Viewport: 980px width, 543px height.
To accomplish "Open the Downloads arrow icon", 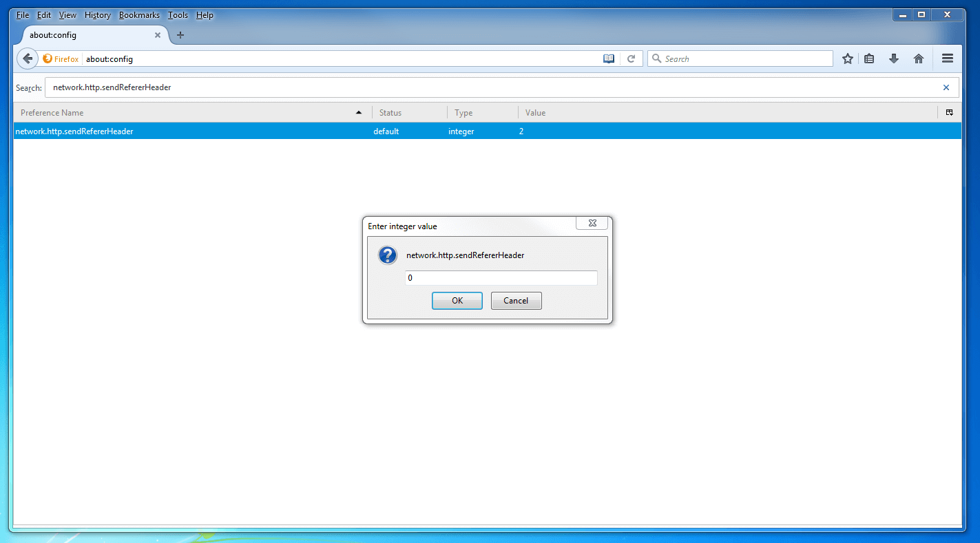I will 894,59.
